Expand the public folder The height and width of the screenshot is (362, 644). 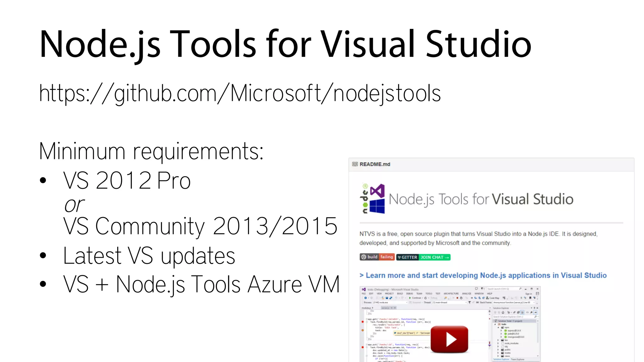[498, 349]
